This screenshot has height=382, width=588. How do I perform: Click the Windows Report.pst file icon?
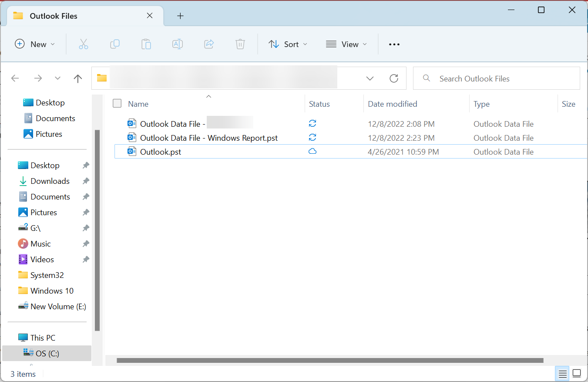[132, 138]
